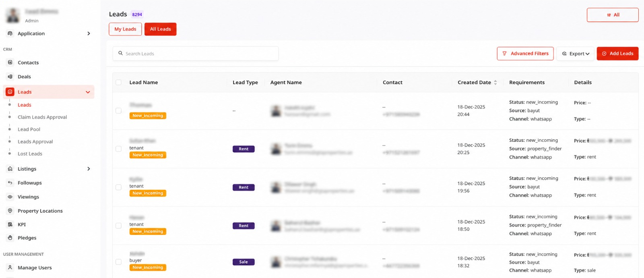Open Lost Leads

[x=30, y=154]
